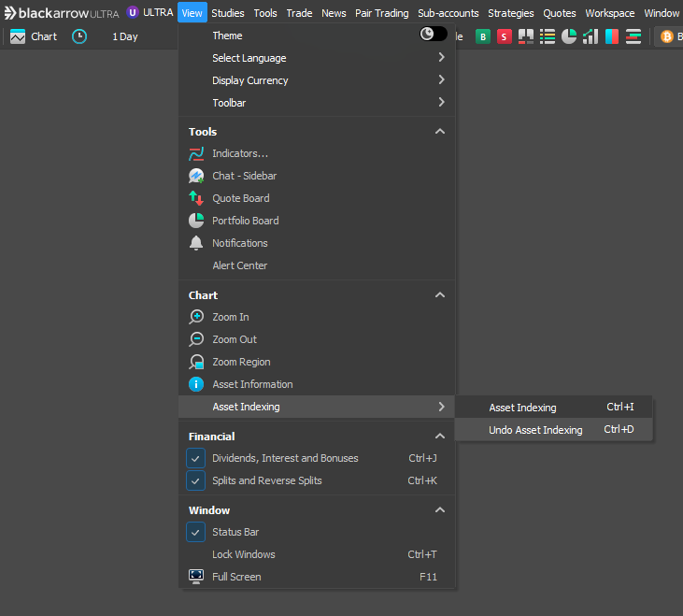Click the Notifications bell icon

(196, 243)
